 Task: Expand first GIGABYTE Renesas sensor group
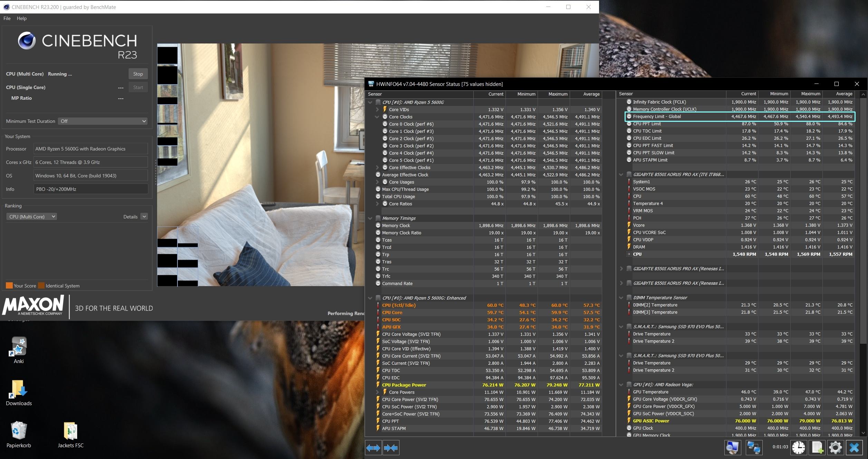point(621,268)
